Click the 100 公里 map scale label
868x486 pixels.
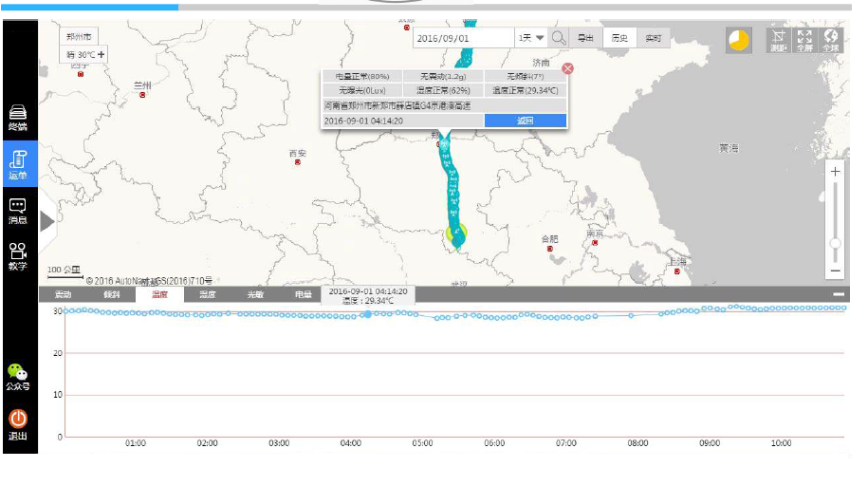point(64,270)
